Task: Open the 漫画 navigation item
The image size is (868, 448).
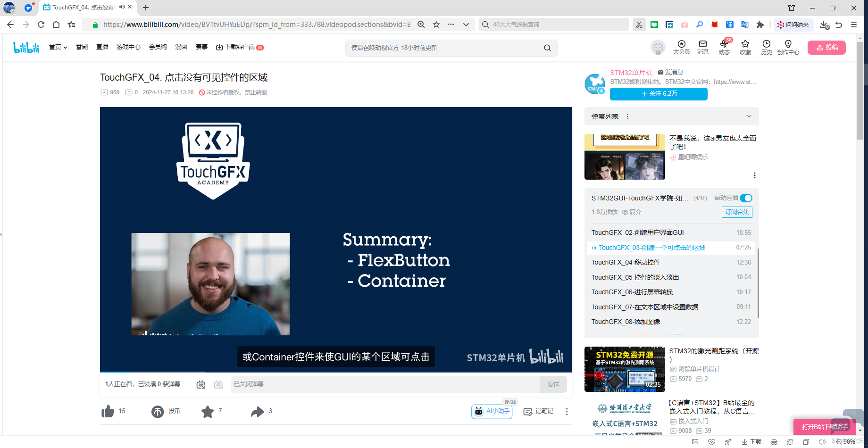Action: 181,47
